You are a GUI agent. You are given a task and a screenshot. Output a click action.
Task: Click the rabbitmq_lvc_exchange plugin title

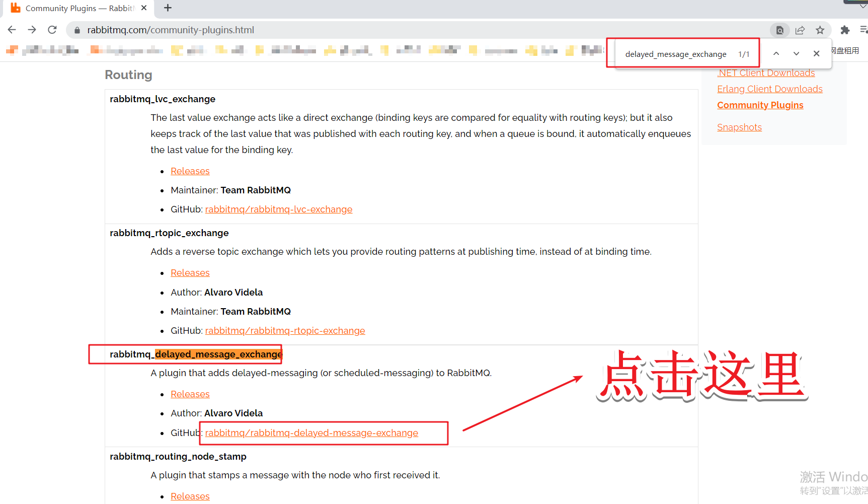(163, 99)
